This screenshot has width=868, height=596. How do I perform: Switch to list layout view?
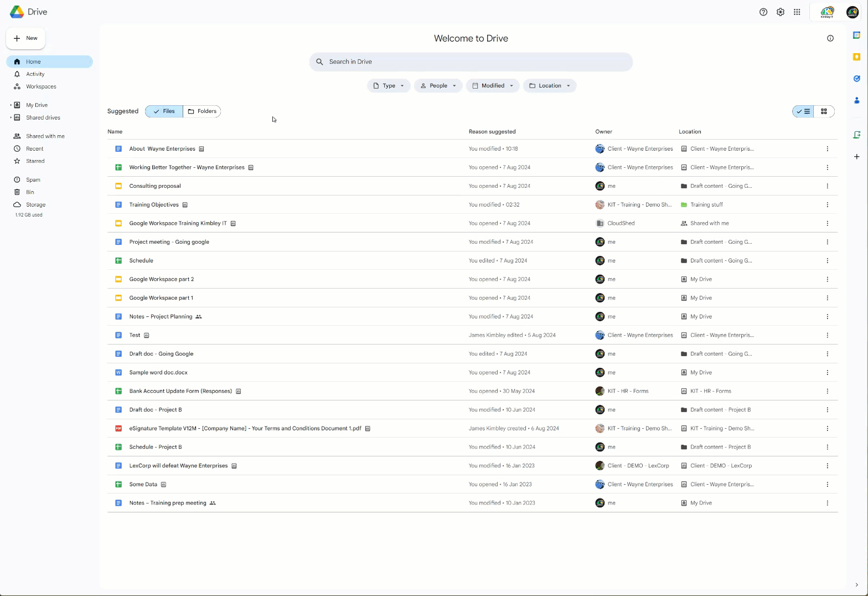(803, 111)
